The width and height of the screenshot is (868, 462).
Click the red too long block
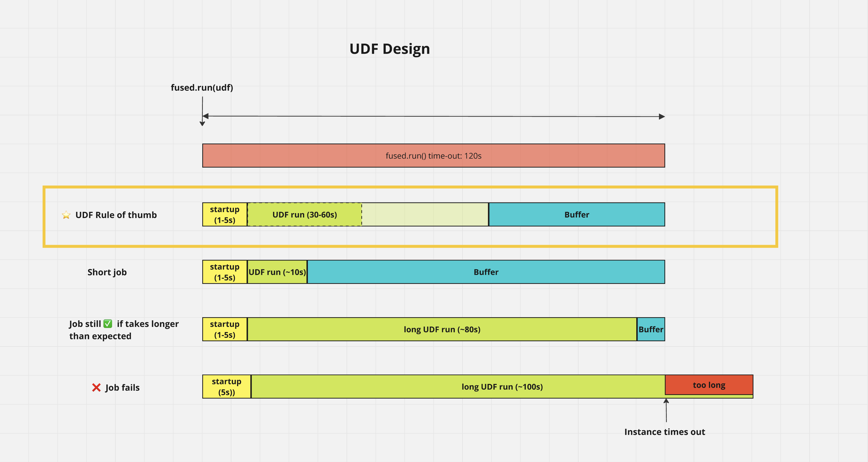coord(709,385)
